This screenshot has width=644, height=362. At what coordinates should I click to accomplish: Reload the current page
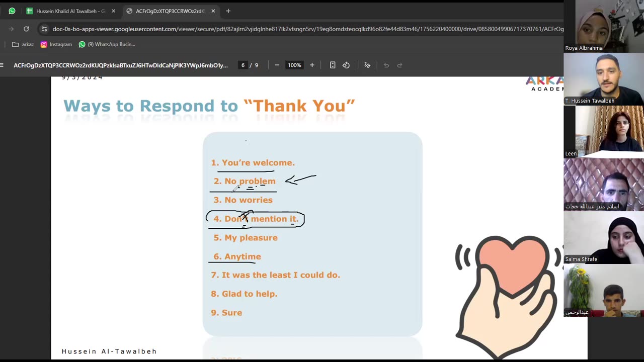coord(26,29)
